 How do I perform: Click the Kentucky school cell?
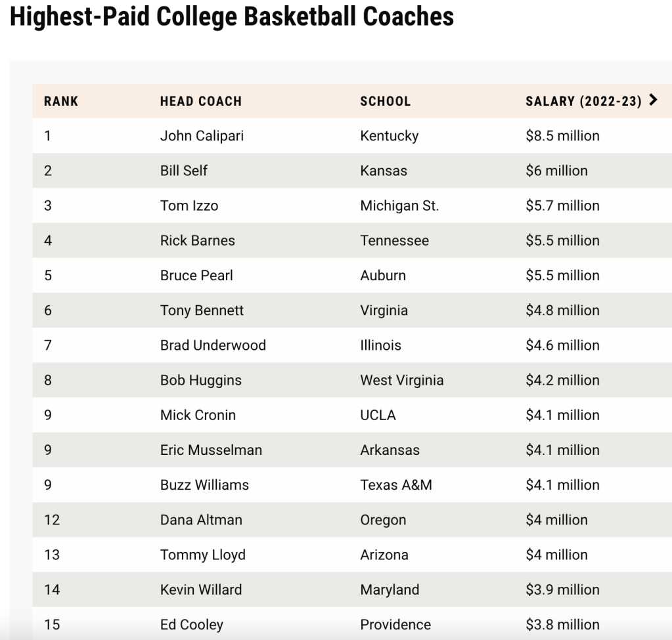[390, 136]
